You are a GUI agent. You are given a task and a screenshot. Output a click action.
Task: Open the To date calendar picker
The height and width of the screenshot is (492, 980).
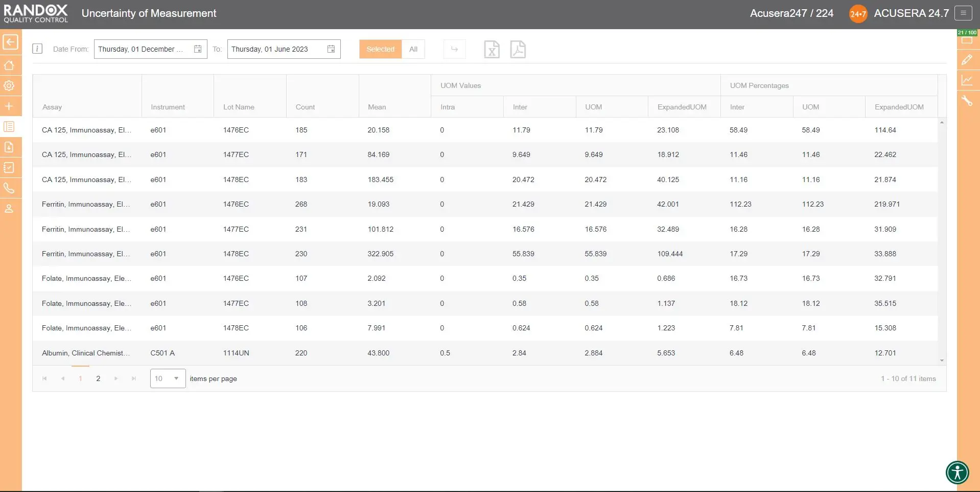click(x=331, y=49)
